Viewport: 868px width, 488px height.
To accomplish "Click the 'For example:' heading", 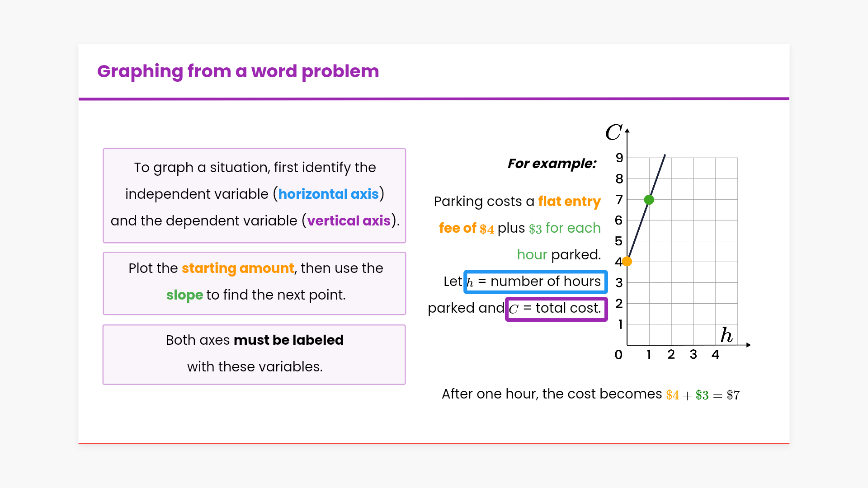I will (552, 164).
